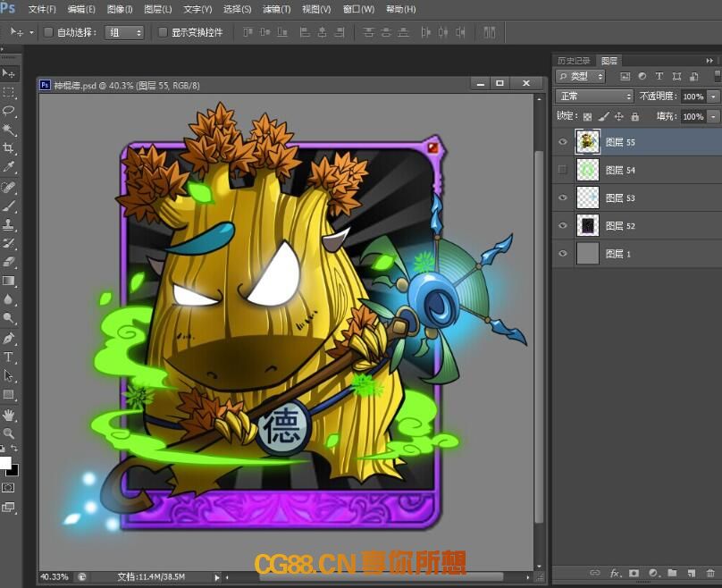Hide layer 图层 55
722x588 pixels.
tap(563, 142)
